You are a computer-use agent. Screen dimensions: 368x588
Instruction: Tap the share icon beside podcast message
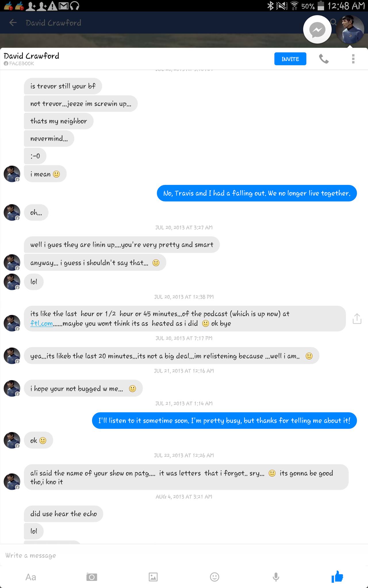357,319
